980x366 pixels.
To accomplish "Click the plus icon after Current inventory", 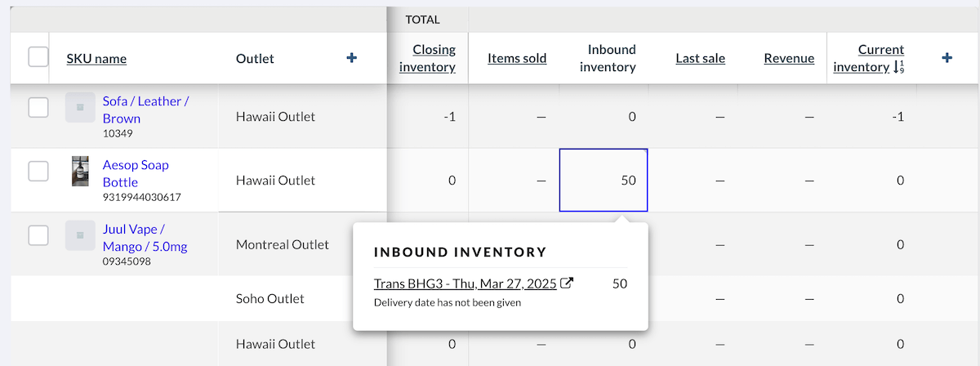I will (x=947, y=58).
